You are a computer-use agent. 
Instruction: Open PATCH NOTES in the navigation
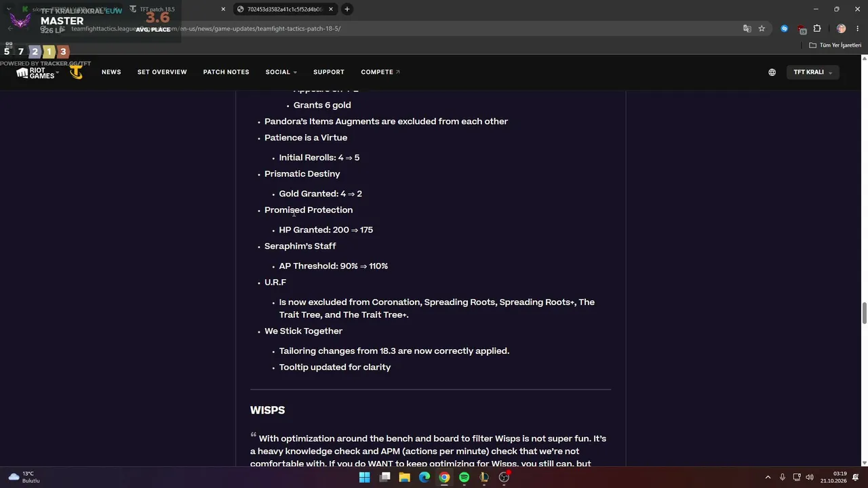pyautogui.click(x=226, y=72)
